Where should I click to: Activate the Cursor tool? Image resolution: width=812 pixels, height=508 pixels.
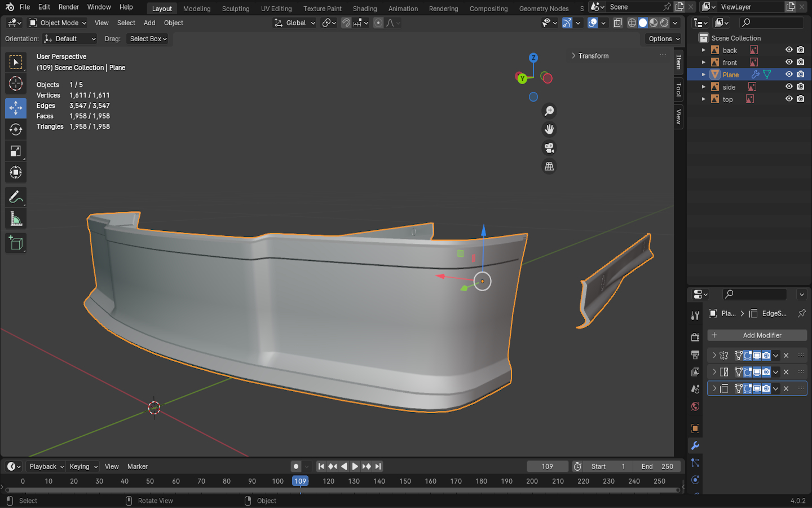click(16, 84)
